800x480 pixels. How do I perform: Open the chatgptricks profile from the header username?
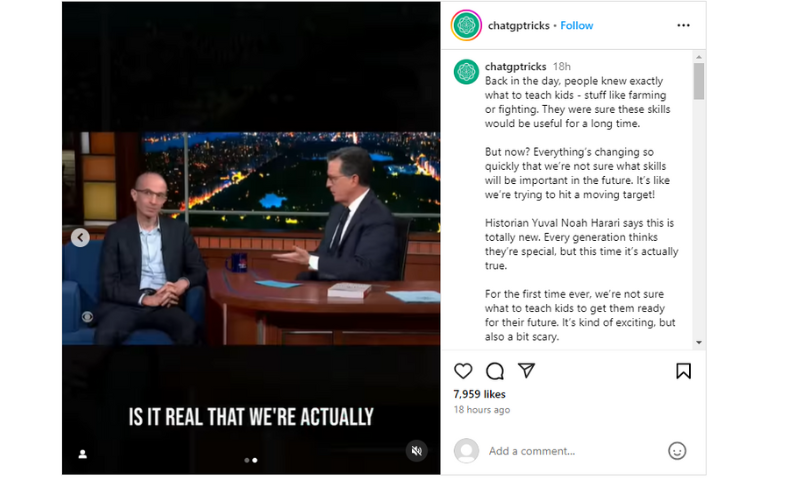518,26
